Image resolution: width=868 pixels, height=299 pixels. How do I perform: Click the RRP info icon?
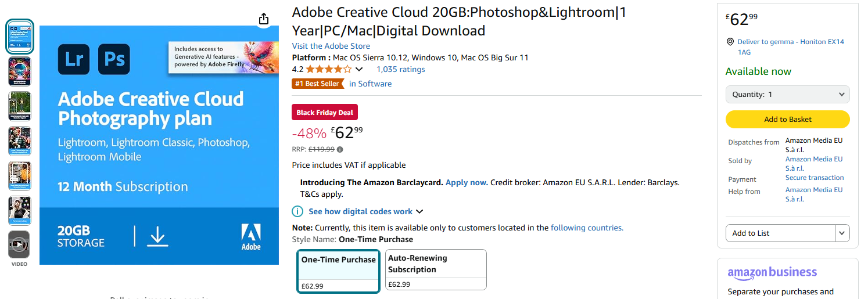pyautogui.click(x=340, y=149)
